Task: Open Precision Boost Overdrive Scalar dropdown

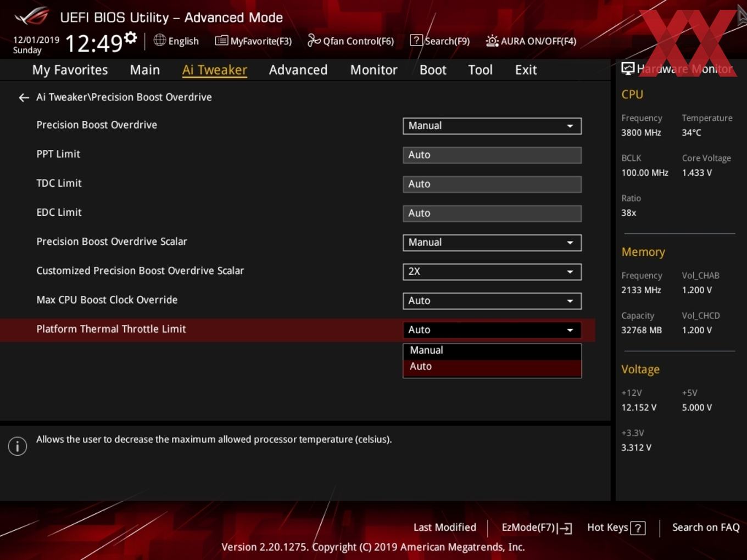Action: coord(492,243)
